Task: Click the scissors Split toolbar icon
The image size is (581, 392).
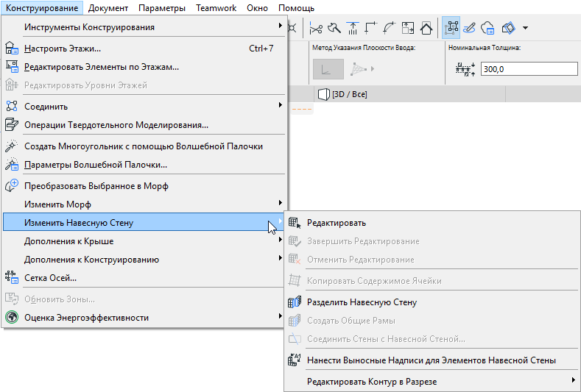Action: pyautogui.click(x=316, y=28)
